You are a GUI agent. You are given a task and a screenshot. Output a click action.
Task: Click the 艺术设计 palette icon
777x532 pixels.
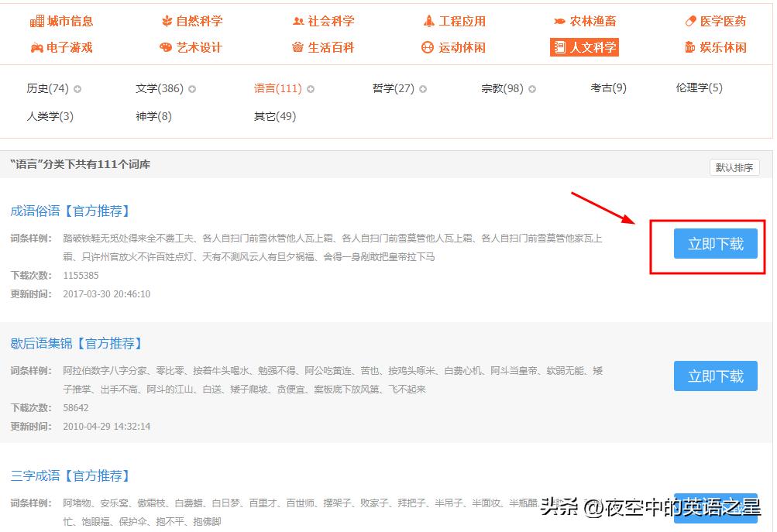(x=167, y=47)
